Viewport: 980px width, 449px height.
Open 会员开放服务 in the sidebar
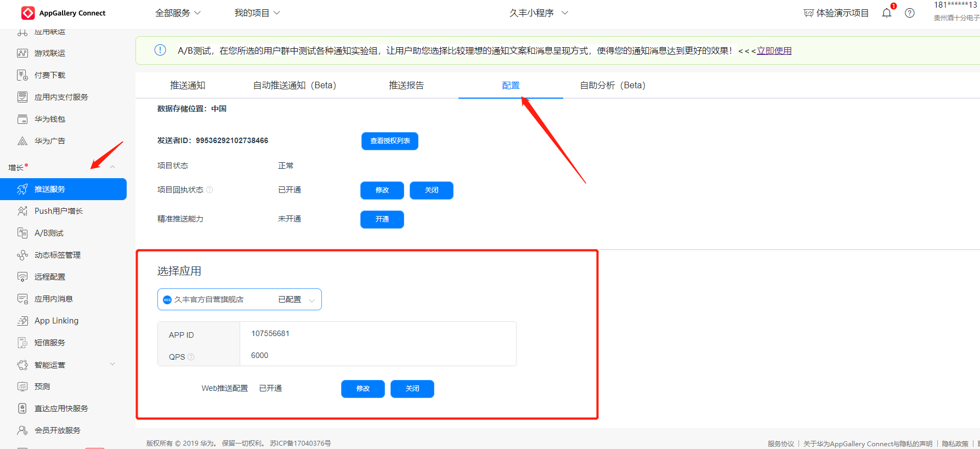[x=58, y=430]
